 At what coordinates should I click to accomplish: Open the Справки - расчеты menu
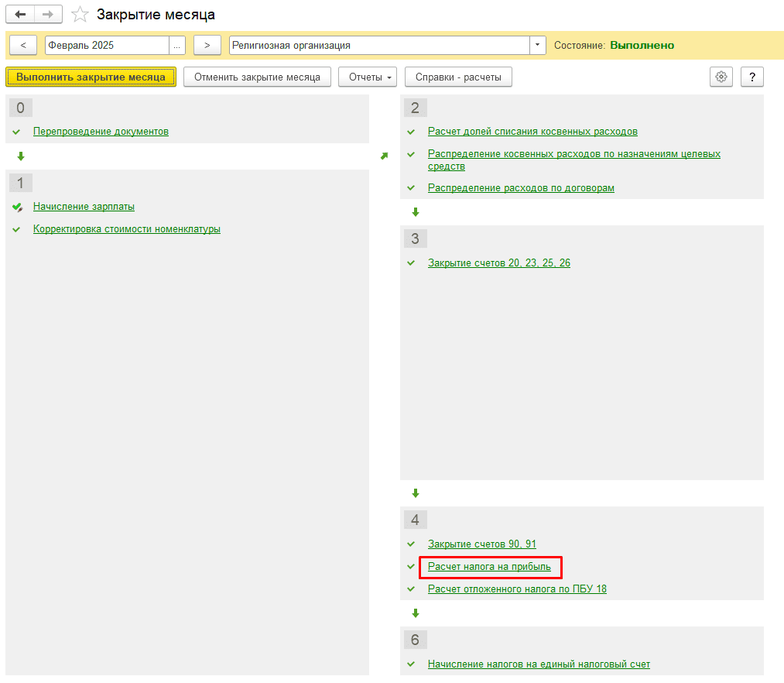(458, 77)
